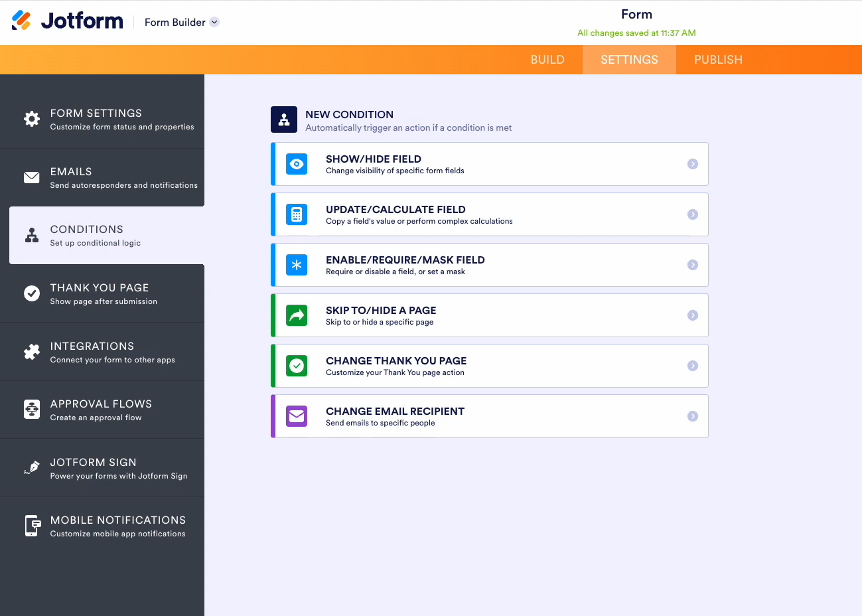Open the Emails sidebar section
The height and width of the screenshot is (616, 862).
102,177
